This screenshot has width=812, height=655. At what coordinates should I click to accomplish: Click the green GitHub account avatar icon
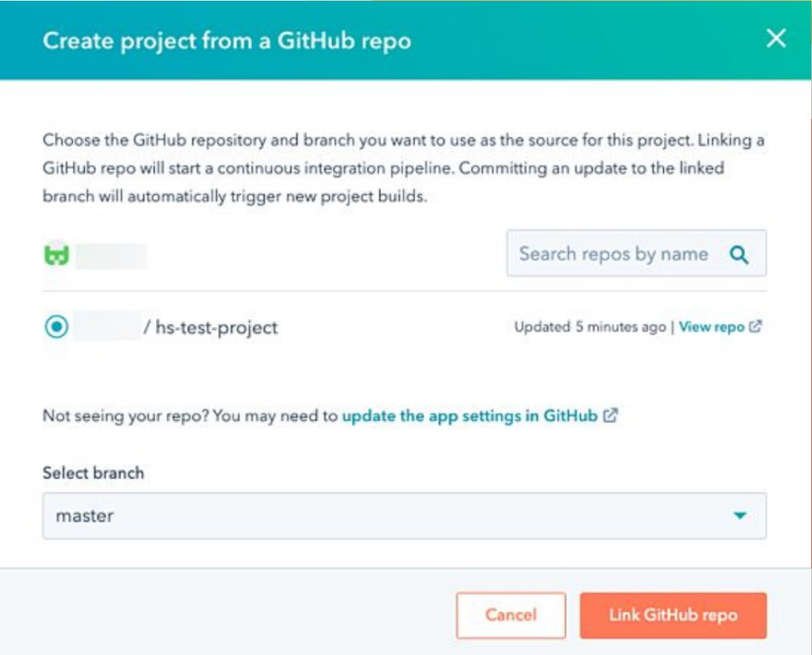(x=57, y=255)
